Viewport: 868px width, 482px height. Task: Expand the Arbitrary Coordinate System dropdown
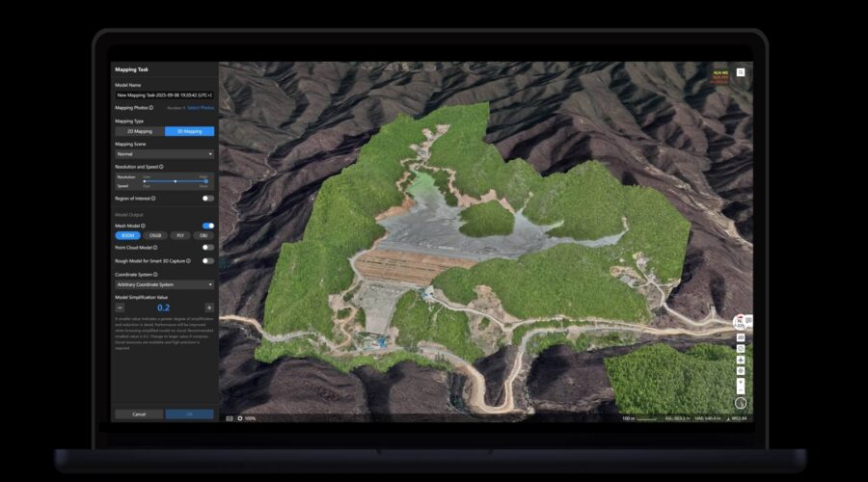pyautogui.click(x=164, y=284)
